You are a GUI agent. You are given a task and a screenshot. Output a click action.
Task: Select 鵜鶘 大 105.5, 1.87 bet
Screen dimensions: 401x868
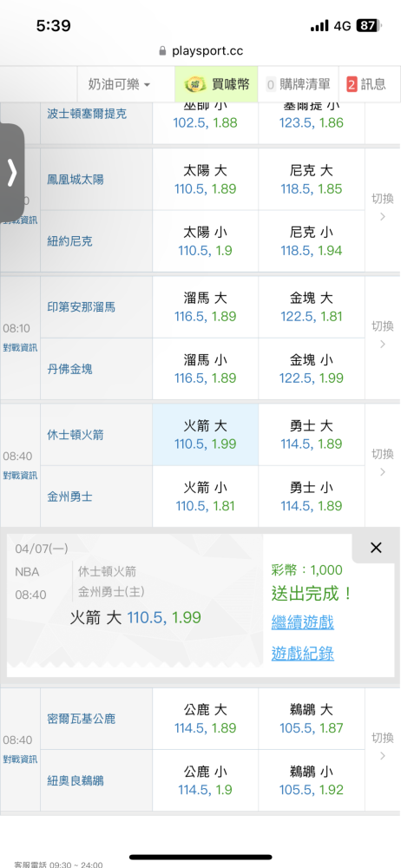tap(312, 719)
